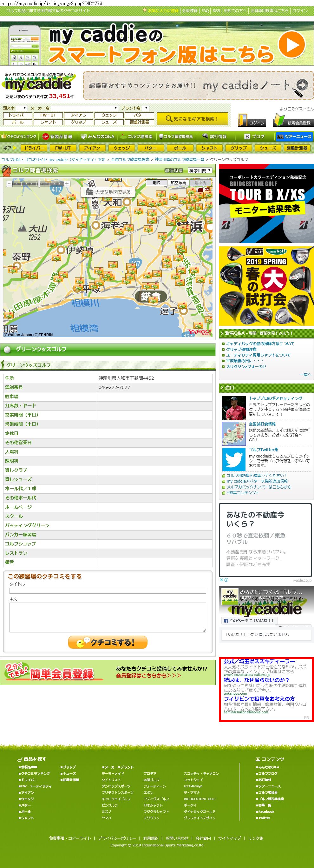
Task: Open ゴルフ場検索 navigation item
Action: tap(137, 137)
